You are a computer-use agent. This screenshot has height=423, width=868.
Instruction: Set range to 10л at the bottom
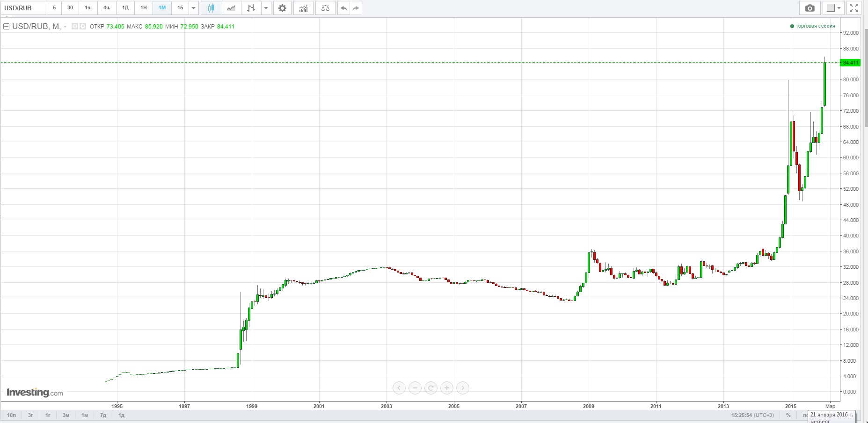click(11, 415)
